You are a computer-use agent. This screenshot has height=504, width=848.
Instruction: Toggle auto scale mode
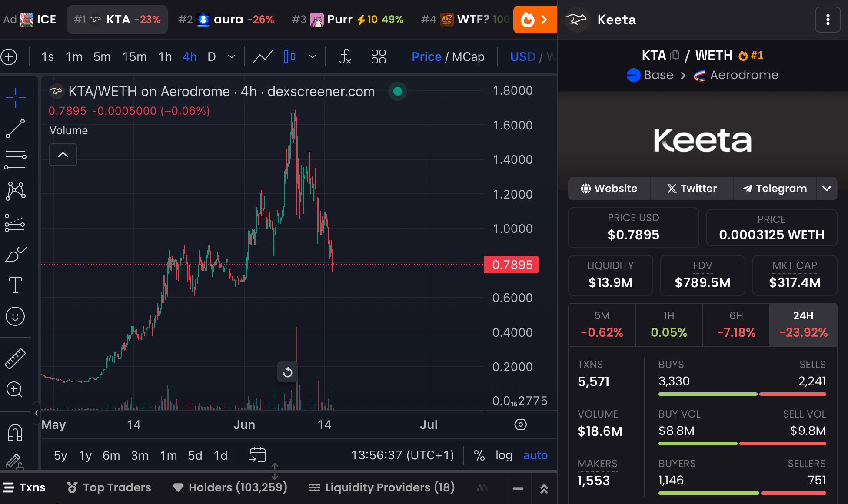535,455
